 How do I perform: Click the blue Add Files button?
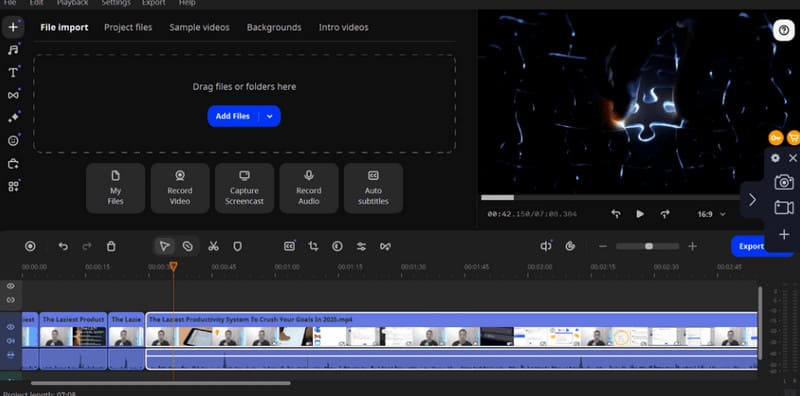click(x=233, y=116)
